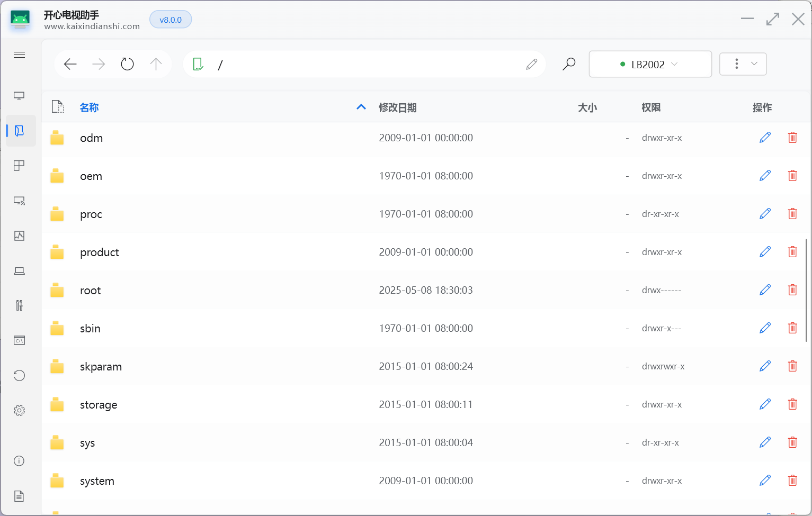Open the screenshot/image capture panel

point(19,236)
